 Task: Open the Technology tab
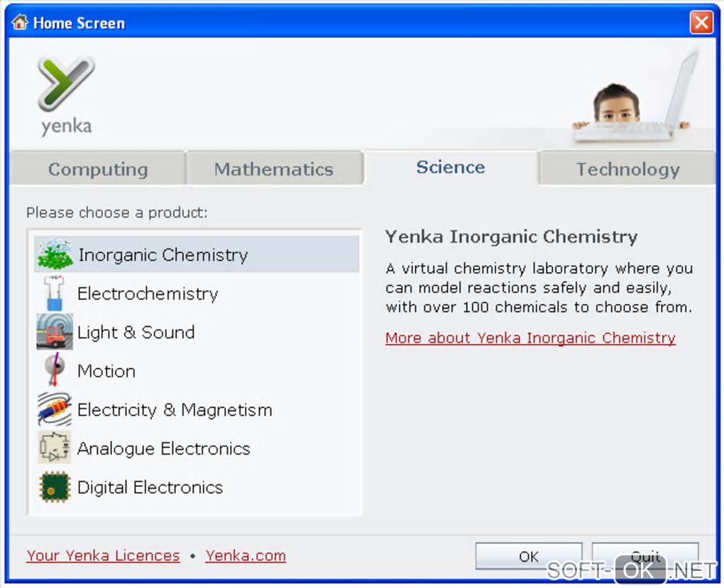(x=627, y=169)
